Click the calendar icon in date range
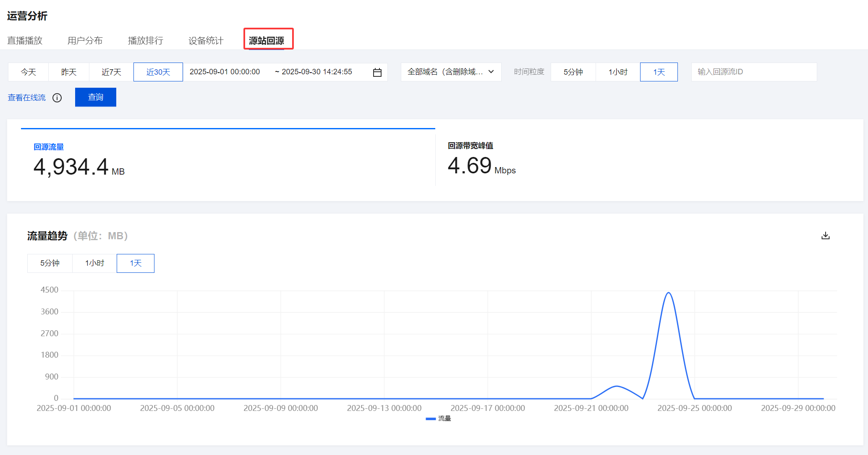Image resolution: width=868 pixels, height=455 pixels. point(377,72)
